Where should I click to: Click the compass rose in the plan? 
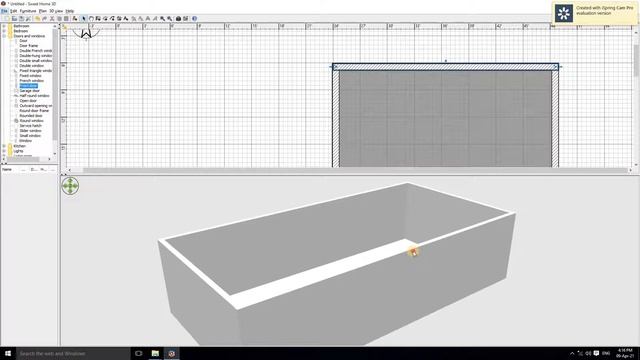86,33
